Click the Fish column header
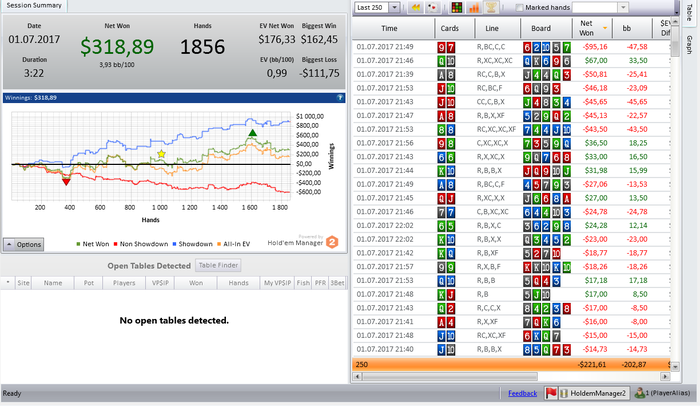Viewport: 700px width, 406px height. [x=303, y=283]
